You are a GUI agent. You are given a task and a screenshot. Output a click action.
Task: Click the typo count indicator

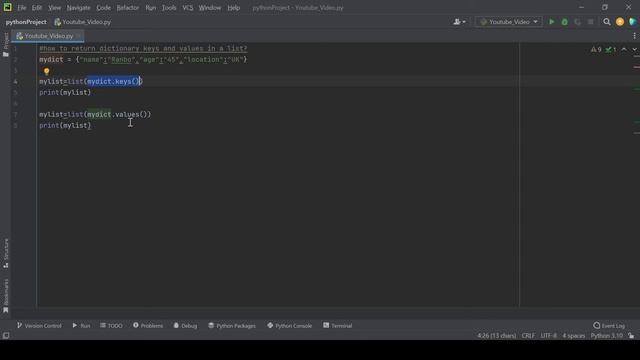tap(611, 50)
